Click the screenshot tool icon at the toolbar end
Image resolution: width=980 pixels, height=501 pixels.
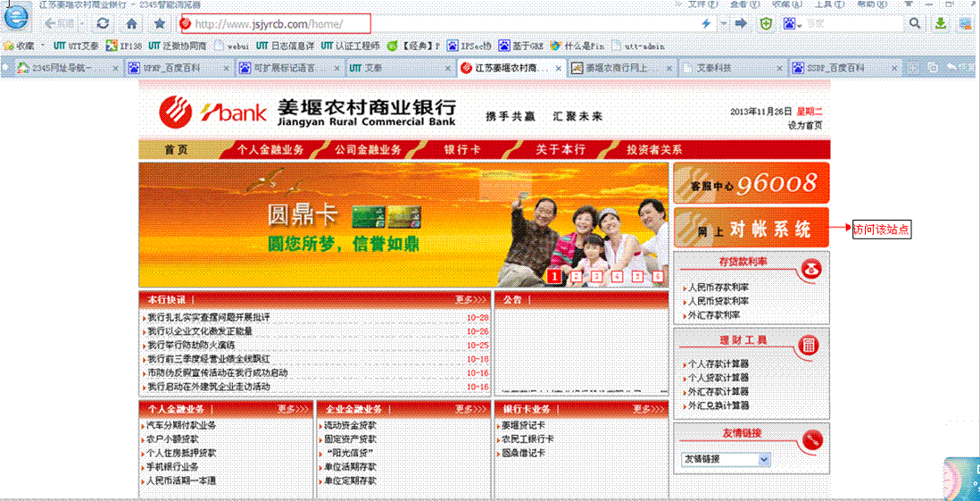(967, 24)
